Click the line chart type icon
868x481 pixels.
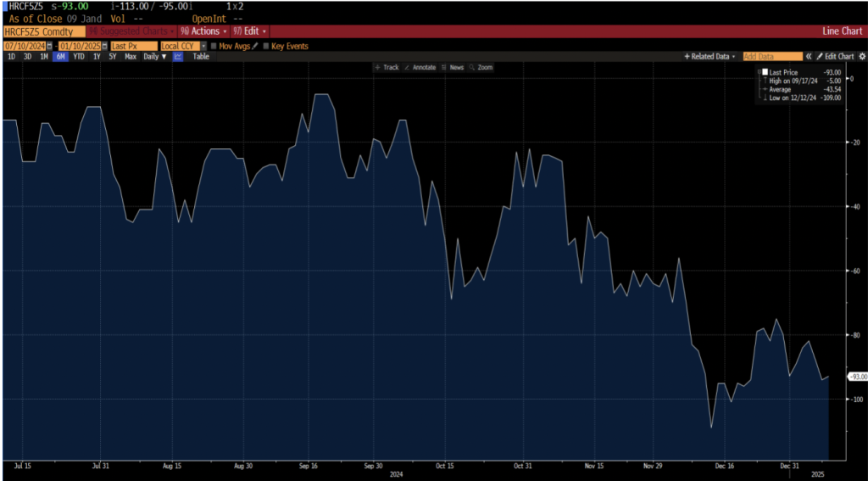(178, 57)
